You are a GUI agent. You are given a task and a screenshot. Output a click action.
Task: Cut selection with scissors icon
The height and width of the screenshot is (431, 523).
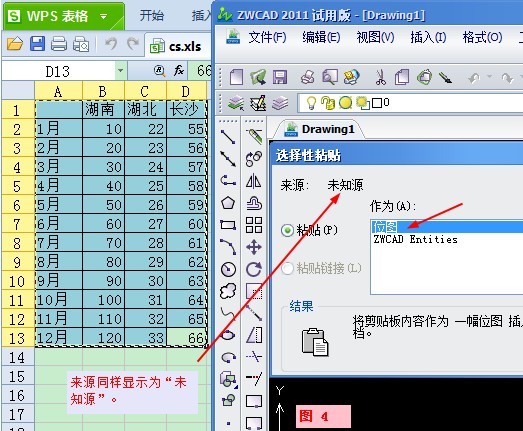pos(380,77)
